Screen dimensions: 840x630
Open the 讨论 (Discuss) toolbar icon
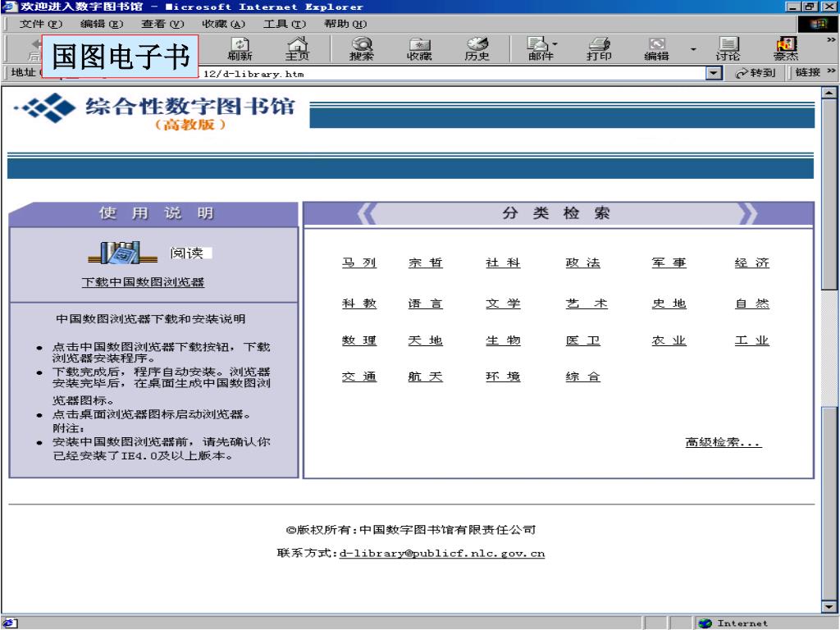click(x=728, y=48)
